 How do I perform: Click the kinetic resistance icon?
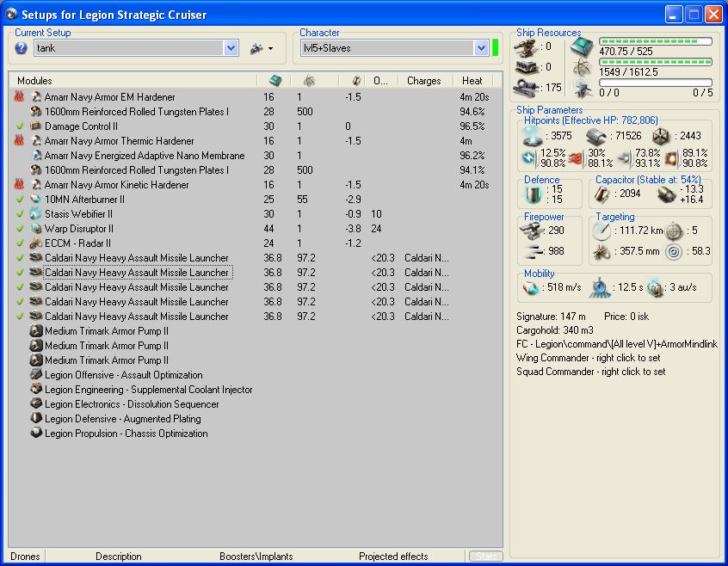pyautogui.click(x=625, y=159)
